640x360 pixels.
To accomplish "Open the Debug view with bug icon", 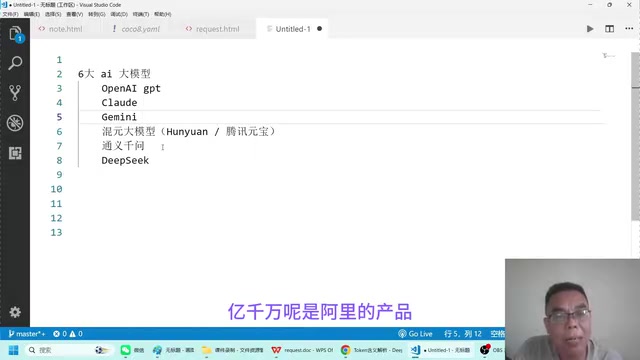I will point(15,123).
